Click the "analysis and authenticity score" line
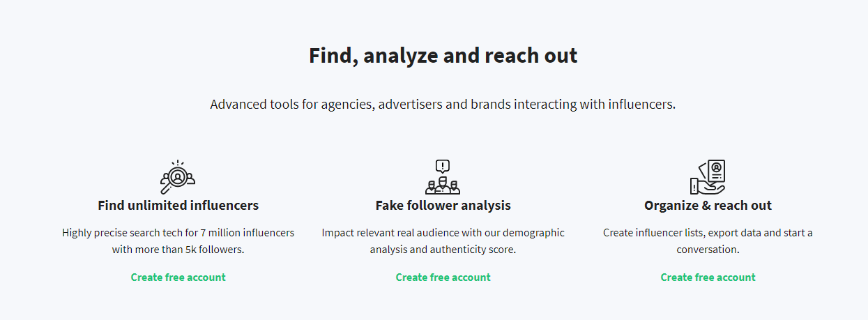This screenshot has width=868, height=320. pyautogui.click(x=443, y=250)
